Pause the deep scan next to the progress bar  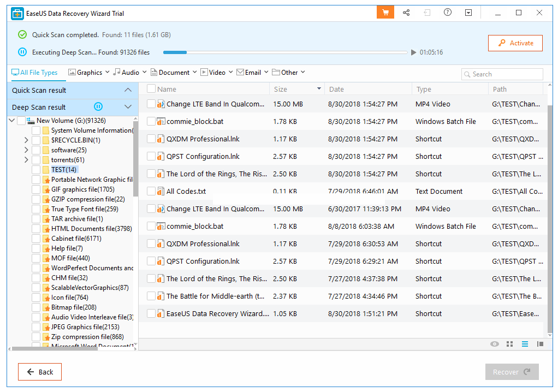click(x=22, y=52)
